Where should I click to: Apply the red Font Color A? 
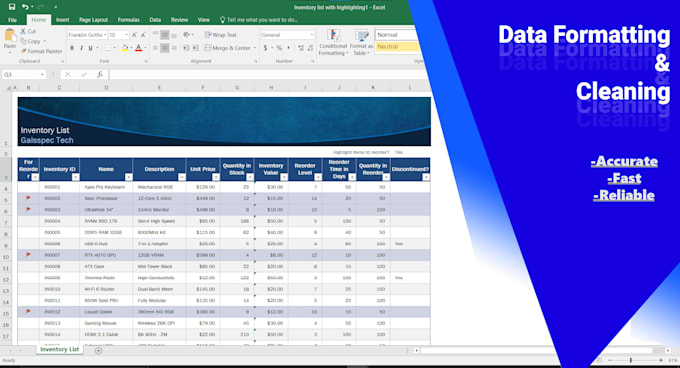coord(138,48)
